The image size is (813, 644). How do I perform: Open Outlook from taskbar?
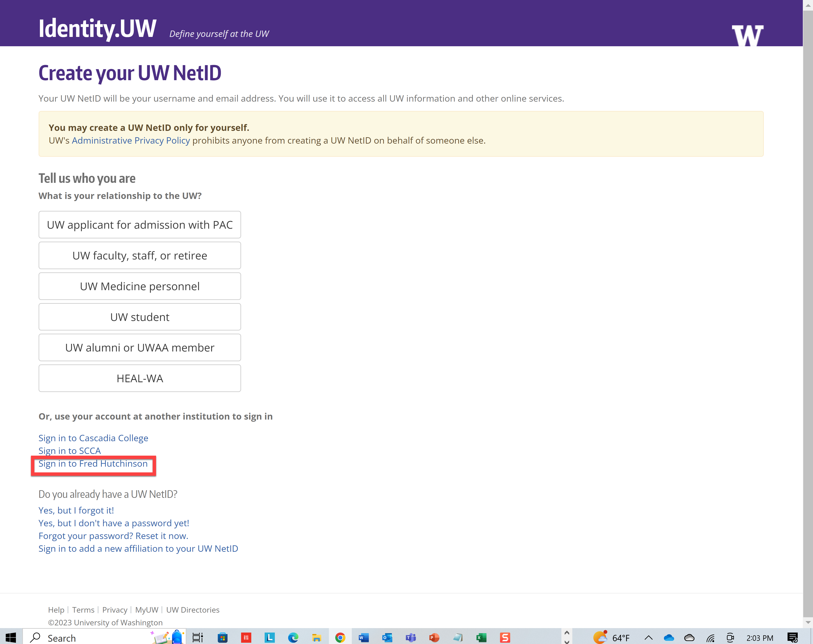(387, 638)
